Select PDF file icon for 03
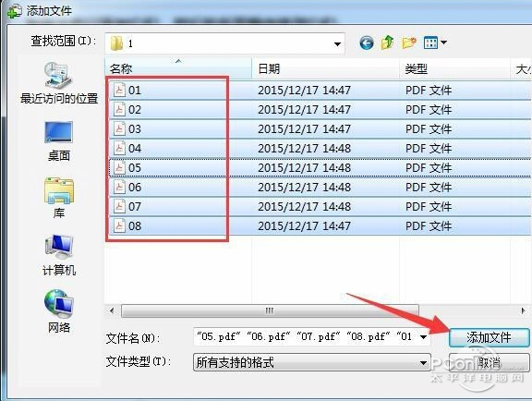The height and width of the screenshot is (401, 532). 119,128
